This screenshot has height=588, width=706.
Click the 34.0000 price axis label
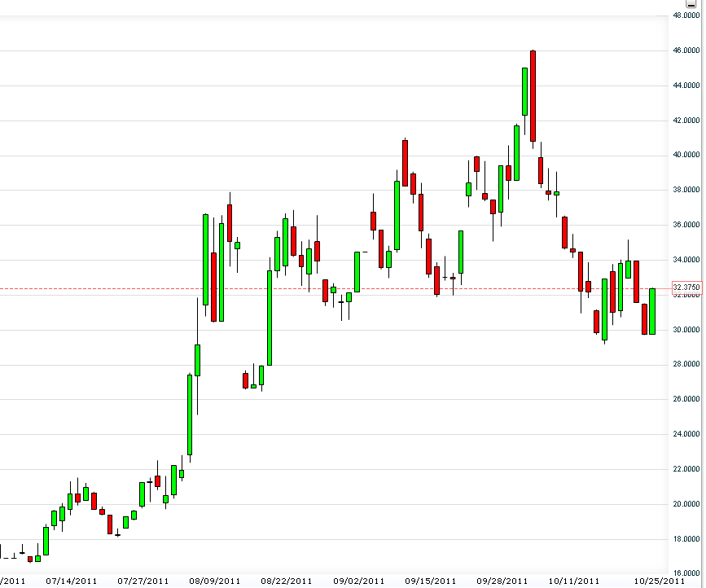(x=686, y=260)
